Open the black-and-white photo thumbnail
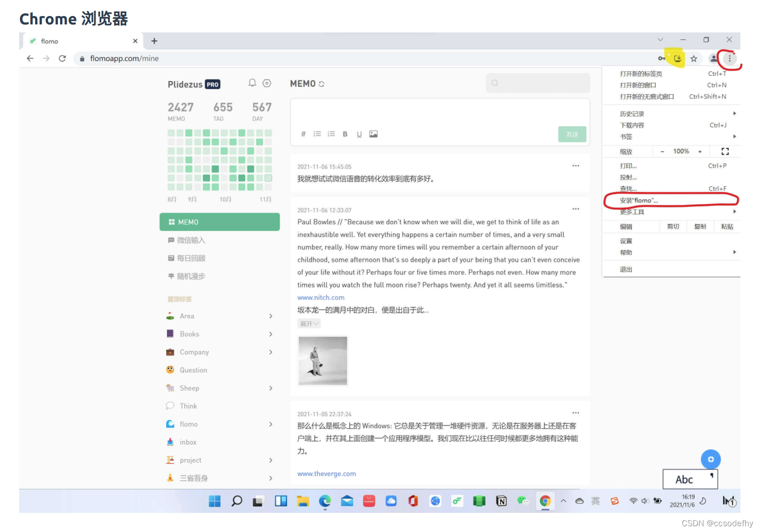The width and height of the screenshot is (760, 532). tap(323, 361)
